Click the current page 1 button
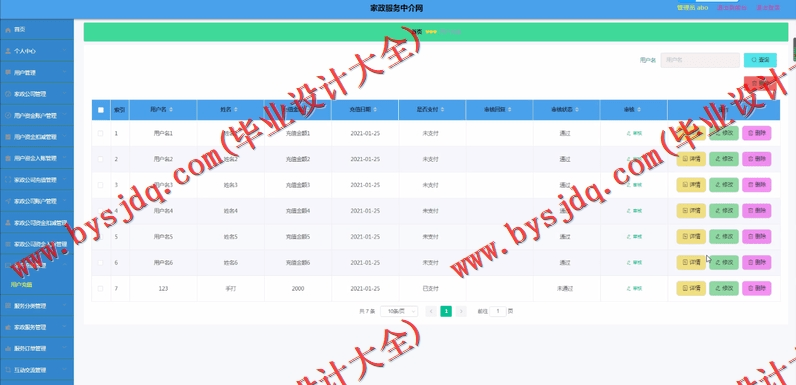The height and width of the screenshot is (385, 796). pos(446,311)
